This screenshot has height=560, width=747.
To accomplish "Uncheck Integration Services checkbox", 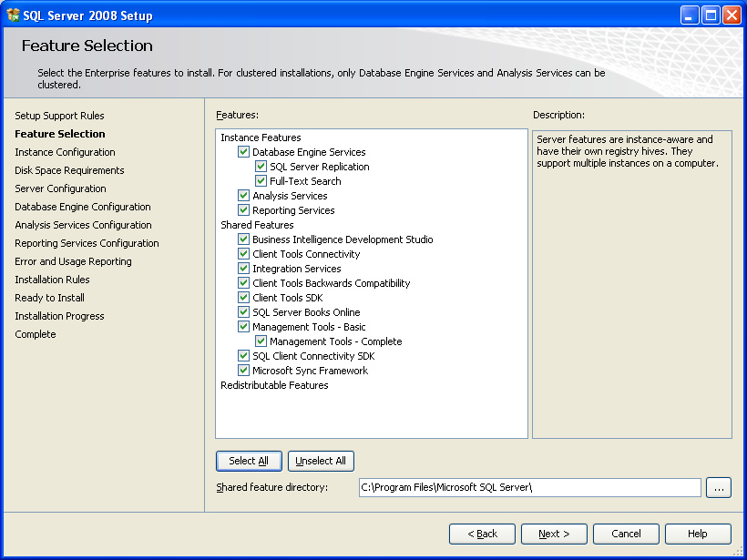I will [x=243, y=269].
